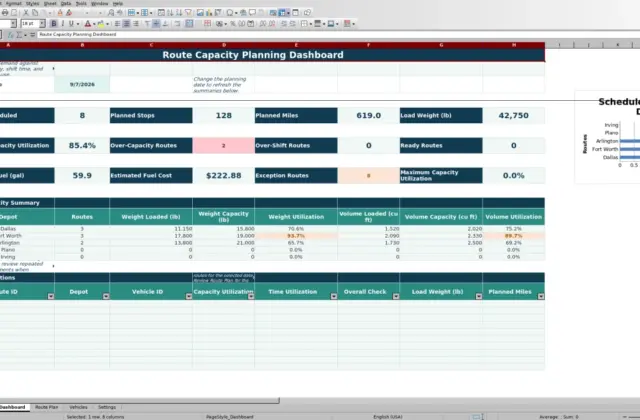This screenshot has height=420, width=640.
Task: Click the Align Top icon
Action: pos(148,24)
